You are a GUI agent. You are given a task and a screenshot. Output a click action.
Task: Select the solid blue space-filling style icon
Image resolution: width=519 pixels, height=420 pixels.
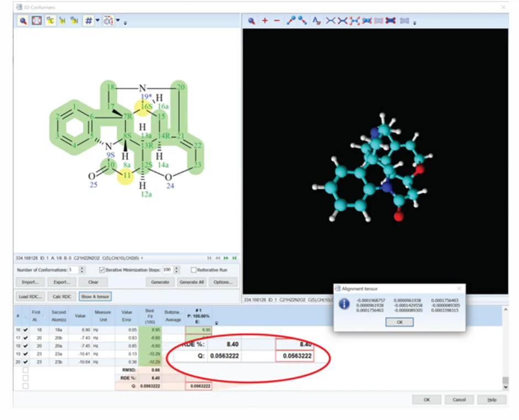[390, 21]
